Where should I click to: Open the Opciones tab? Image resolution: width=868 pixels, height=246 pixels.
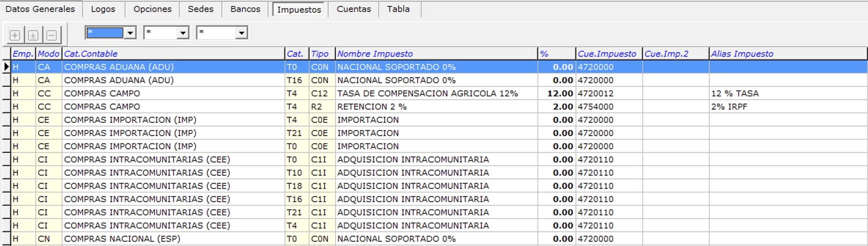[152, 9]
